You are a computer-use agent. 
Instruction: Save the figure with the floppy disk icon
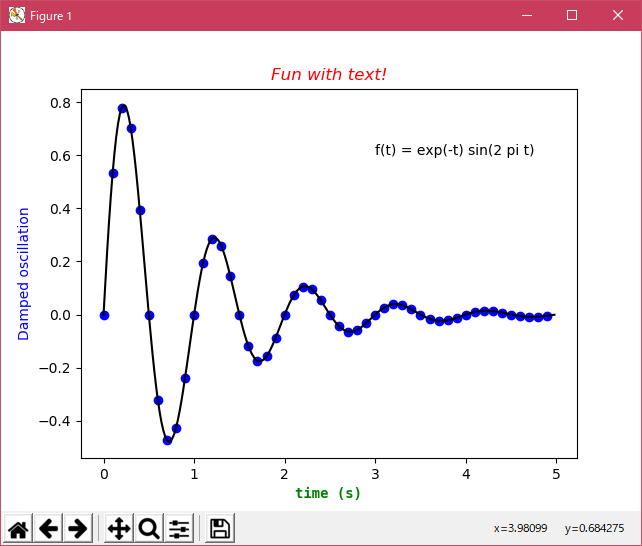[220, 528]
